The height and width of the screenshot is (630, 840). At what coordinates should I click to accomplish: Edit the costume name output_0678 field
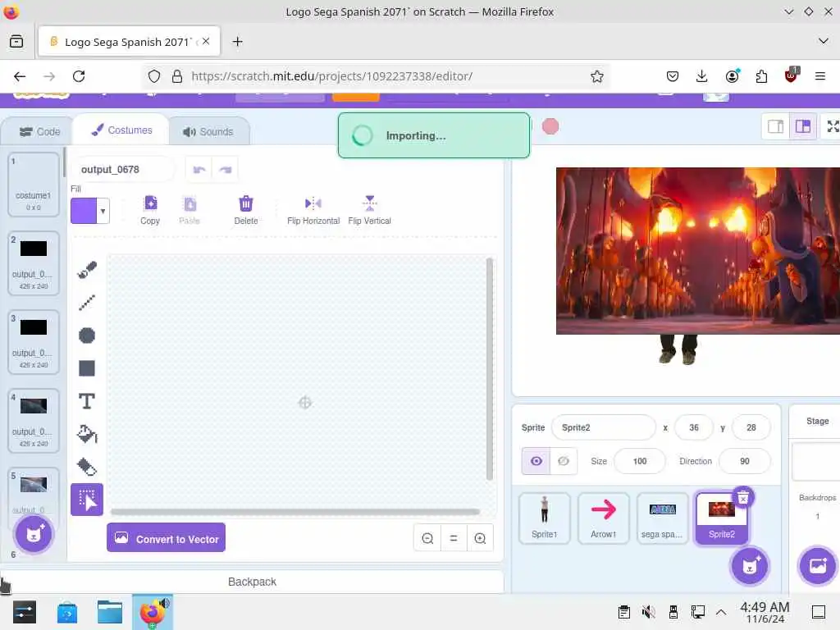[x=123, y=170]
